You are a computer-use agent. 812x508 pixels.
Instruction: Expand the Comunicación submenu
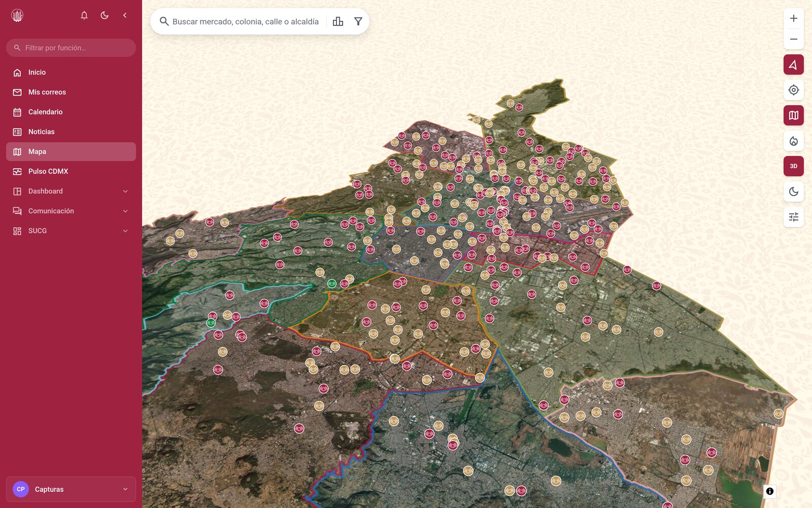click(x=71, y=211)
